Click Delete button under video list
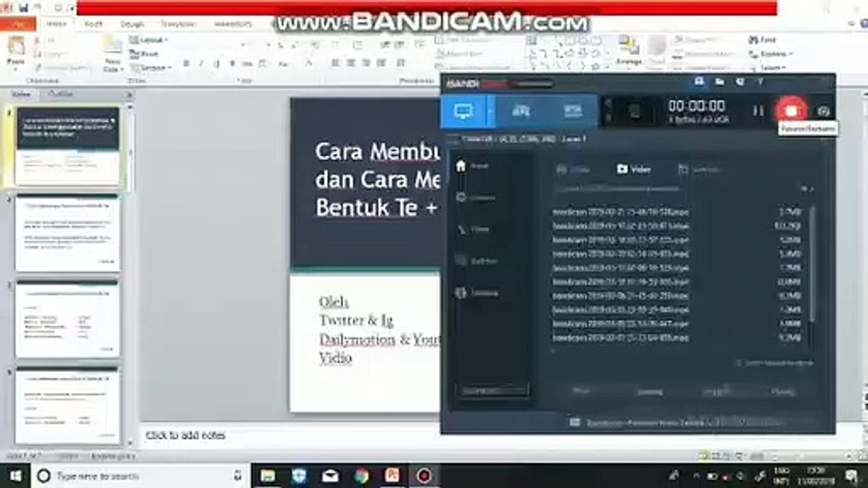868x488 pixels. click(x=782, y=391)
